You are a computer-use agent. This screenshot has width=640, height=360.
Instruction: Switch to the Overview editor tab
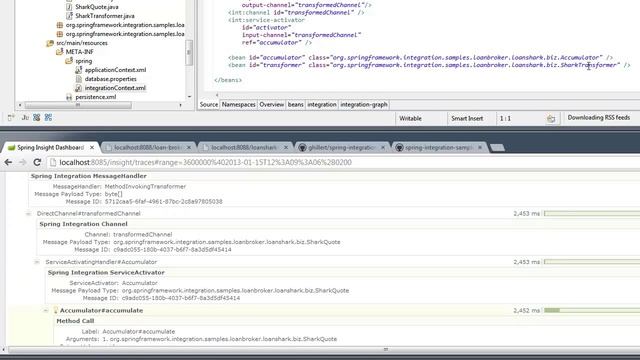coord(271,104)
